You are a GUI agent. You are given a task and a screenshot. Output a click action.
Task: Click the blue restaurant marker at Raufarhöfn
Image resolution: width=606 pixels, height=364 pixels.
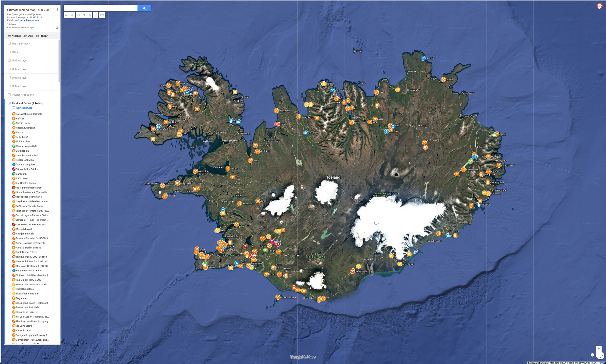tap(423, 58)
